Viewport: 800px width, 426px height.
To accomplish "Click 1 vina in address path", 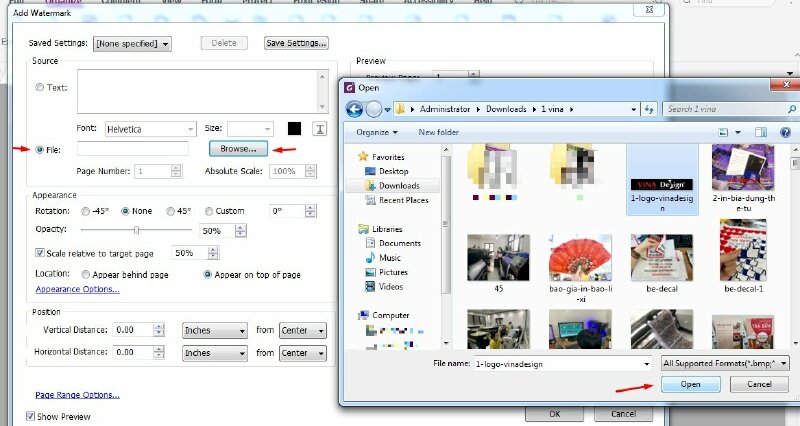I will coord(552,109).
